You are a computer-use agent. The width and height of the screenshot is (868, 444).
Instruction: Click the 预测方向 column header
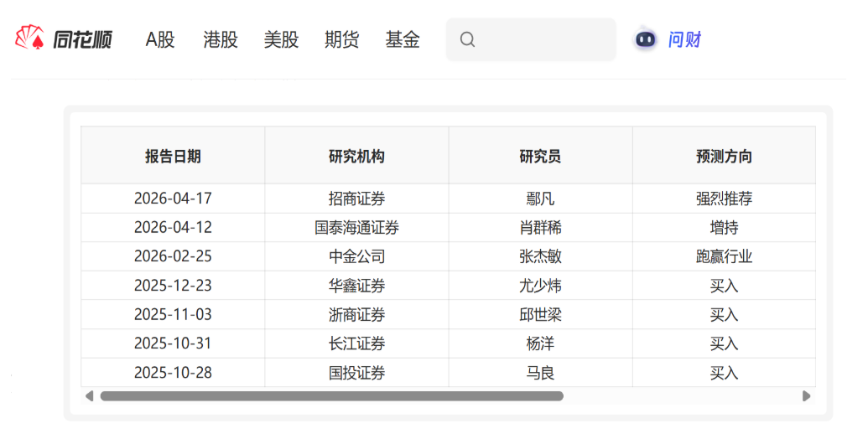[x=724, y=156]
